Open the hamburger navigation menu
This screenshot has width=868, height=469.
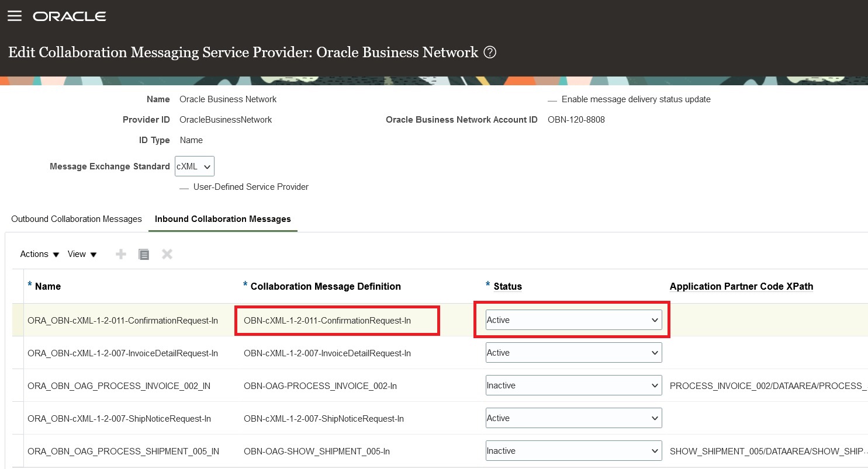[x=15, y=16]
